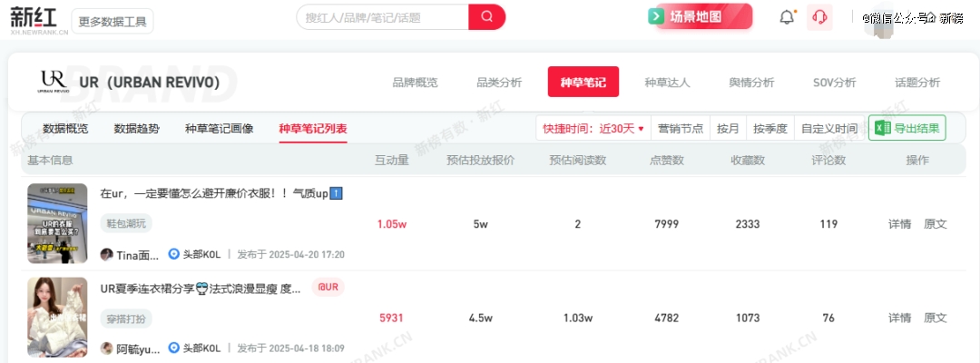Open 数据概览 sub-tab
The image size is (980, 363).
point(65,129)
